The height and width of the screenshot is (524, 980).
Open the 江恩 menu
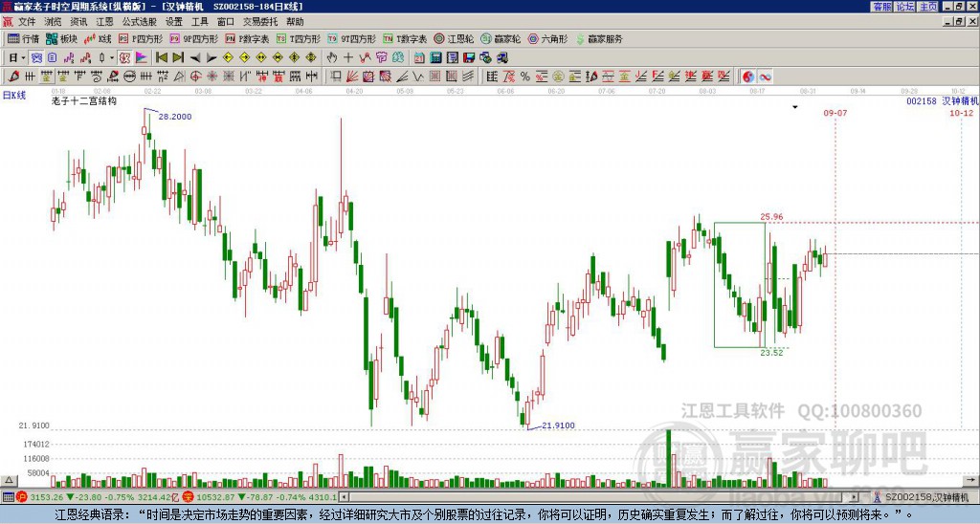coord(104,22)
